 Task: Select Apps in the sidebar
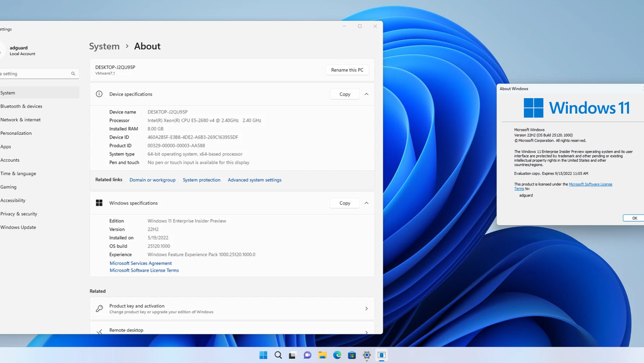[x=39, y=147]
